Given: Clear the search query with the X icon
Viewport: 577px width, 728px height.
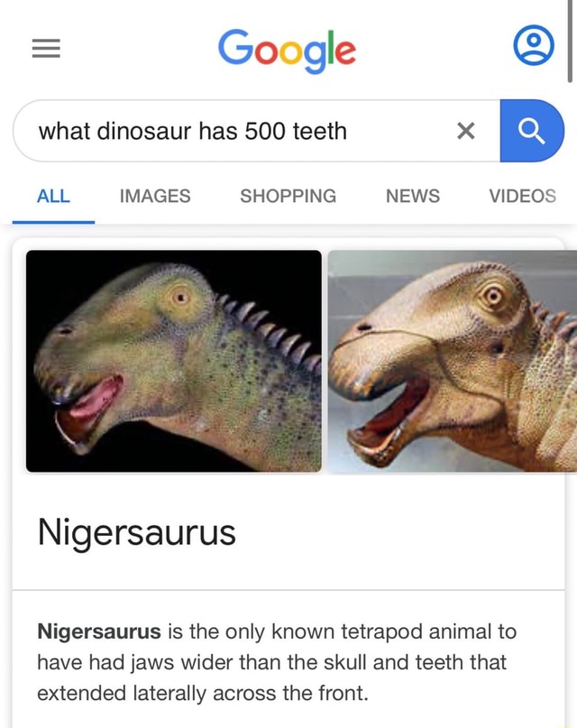Looking at the screenshot, I should 465,131.
